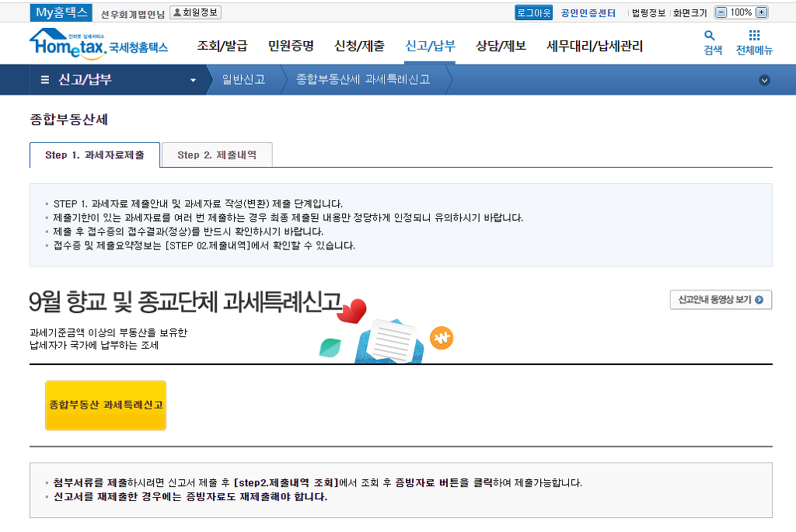Open the 법령정보 link
The width and height of the screenshot is (796, 532).
pos(648,12)
